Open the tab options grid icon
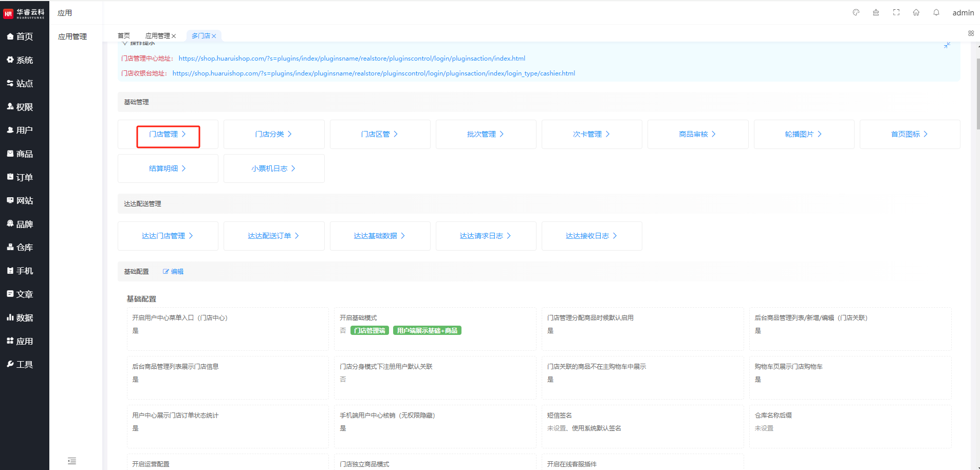The height and width of the screenshot is (470, 980). pos(971,33)
